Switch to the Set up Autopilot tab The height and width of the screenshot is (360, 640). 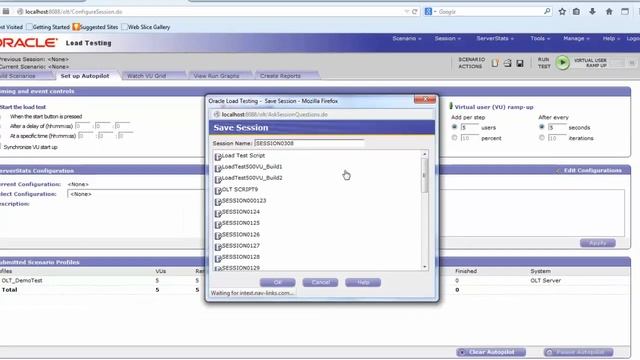pyautogui.click(x=85, y=76)
